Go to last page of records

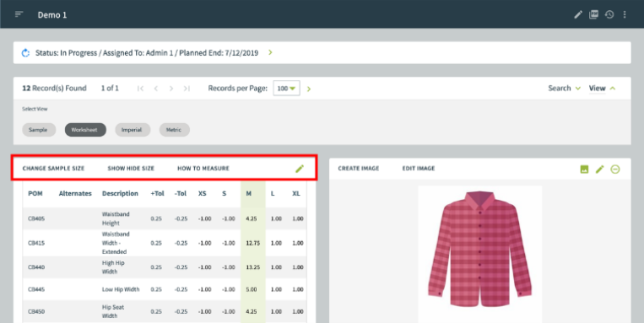point(187,89)
